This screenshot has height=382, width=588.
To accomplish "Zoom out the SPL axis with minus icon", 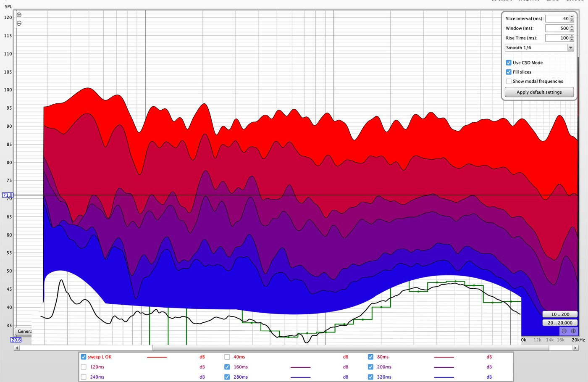I will pos(19,24).
